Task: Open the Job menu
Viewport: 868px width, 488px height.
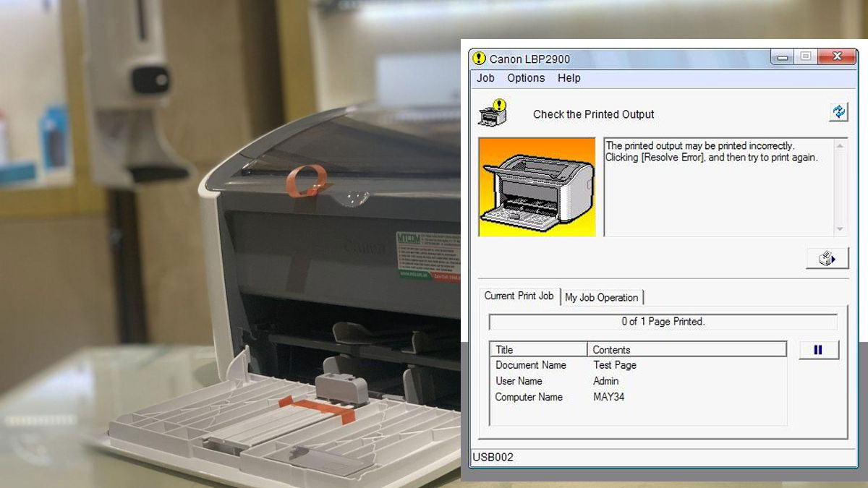Action: (x=485, y=78)
